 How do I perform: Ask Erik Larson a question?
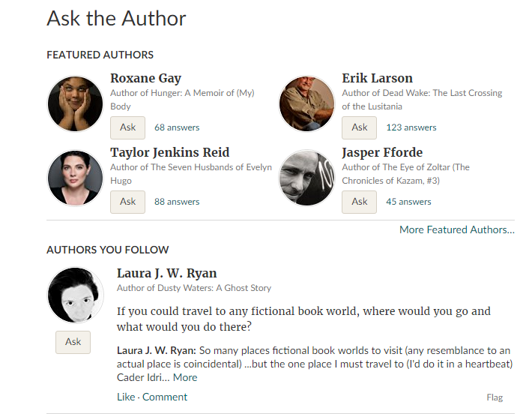(x=360, y=127)
